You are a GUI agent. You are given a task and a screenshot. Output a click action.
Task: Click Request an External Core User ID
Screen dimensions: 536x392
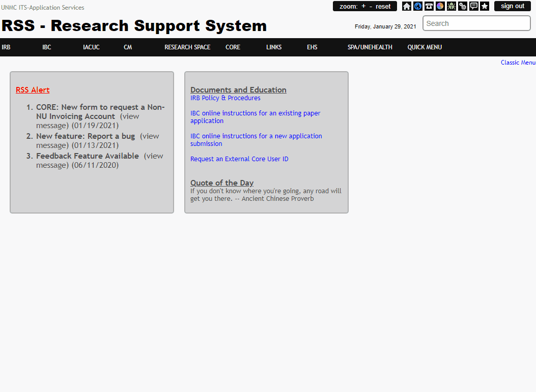(239, 159)
